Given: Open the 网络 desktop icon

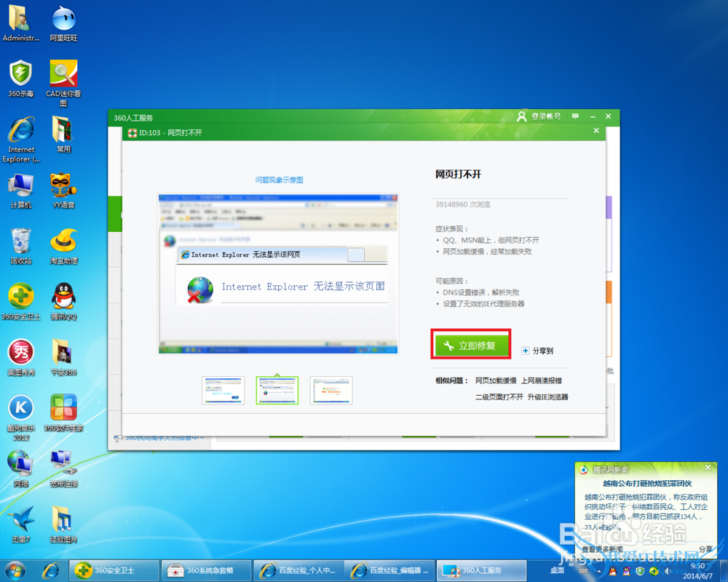Looking at the screenshot, I should (21, 469).
